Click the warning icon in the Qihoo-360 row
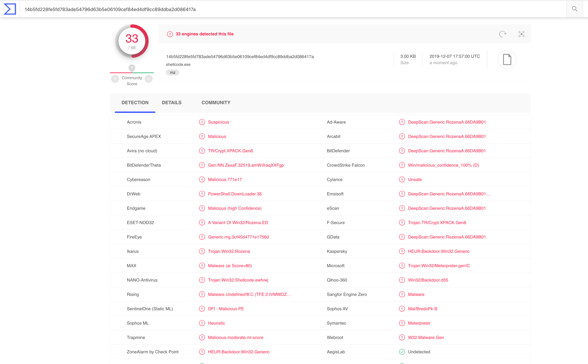 (402, 280)
